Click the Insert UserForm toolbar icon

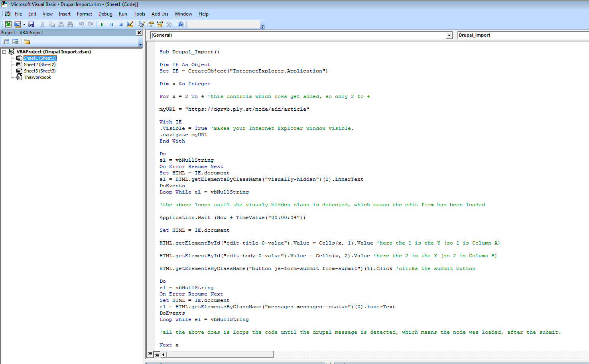tap(18, 24)
